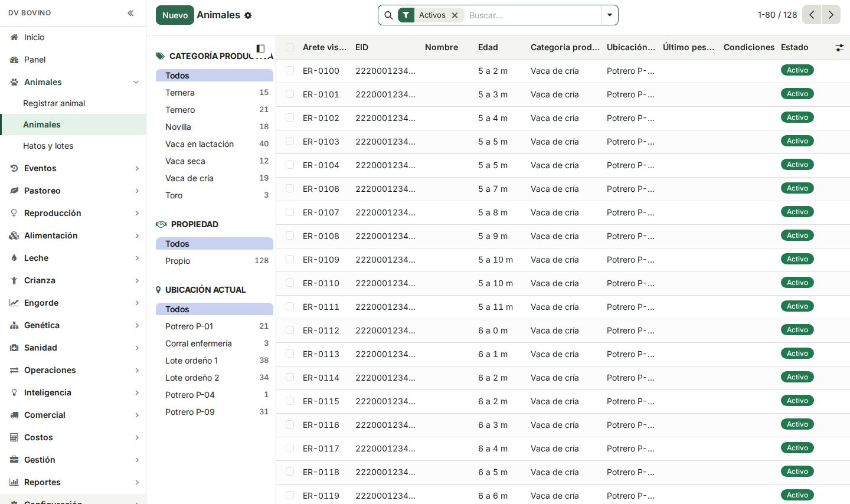Filter by Vaca en lactación category
The height and width of the screenshot is (504, 850).
(x=214, y=144)
